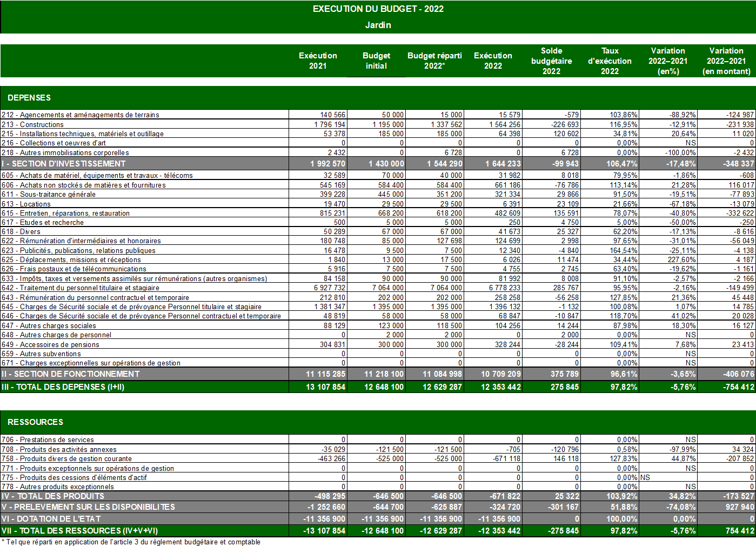This screenshot has width=756, height=546.
Task: Click the 'Exécution 2021' column header
Action: 318,61
